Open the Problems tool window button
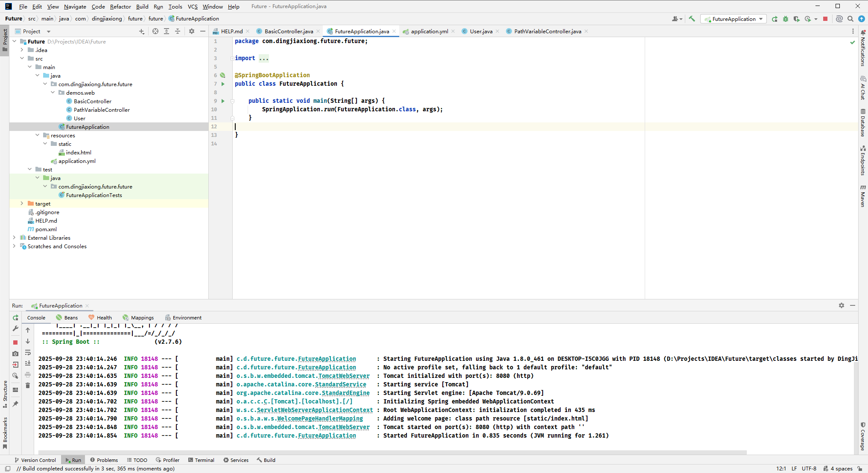868x473 pixels. [104, 460]
